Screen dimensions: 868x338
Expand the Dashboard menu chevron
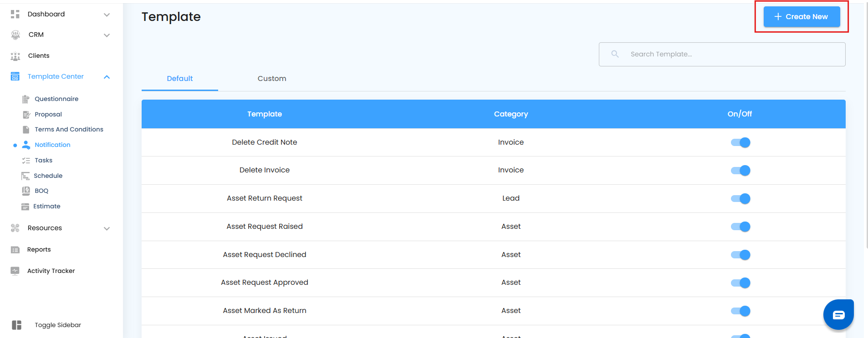click(x=107, y=15)
